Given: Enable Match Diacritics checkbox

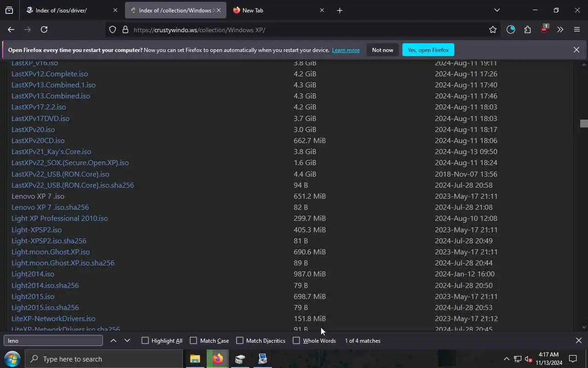Looking at the screenshot, I should coord(240,340).
